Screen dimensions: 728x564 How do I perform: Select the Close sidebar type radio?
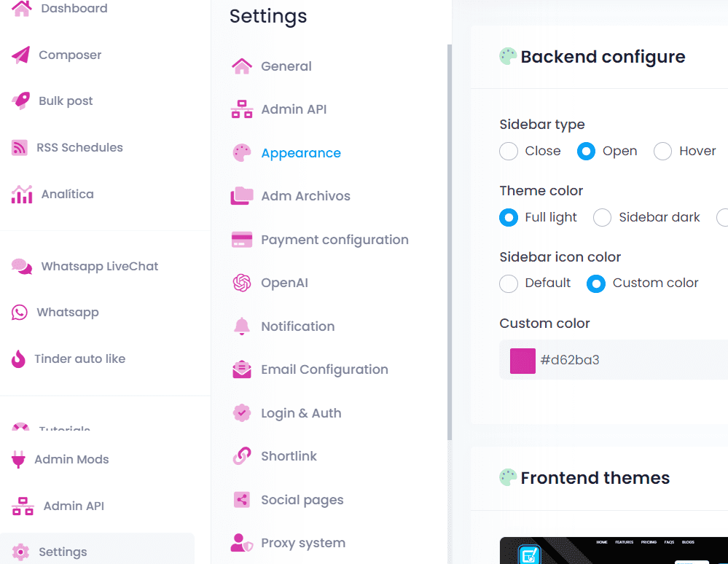(509, 152)
